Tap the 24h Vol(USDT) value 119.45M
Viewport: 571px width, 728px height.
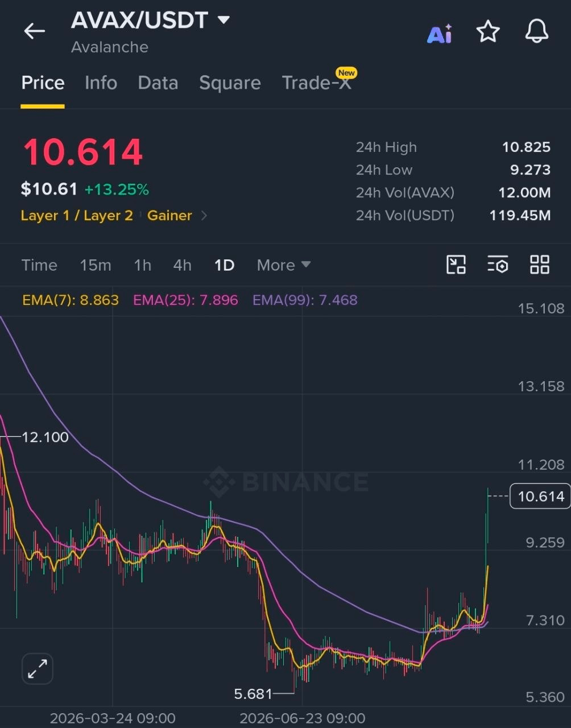pos(520,216)
